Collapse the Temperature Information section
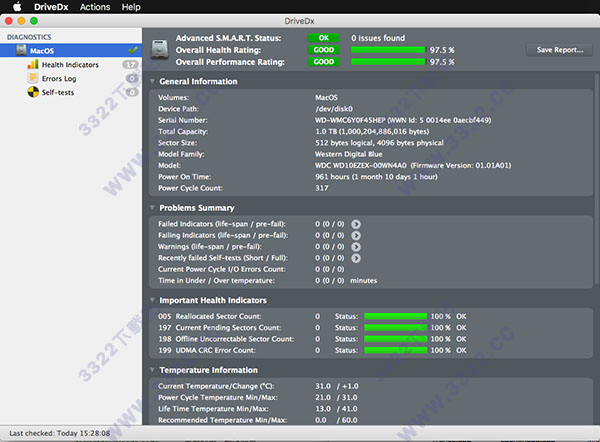The width and height of the screenshot is (600, 442). (x=152, y=370)
